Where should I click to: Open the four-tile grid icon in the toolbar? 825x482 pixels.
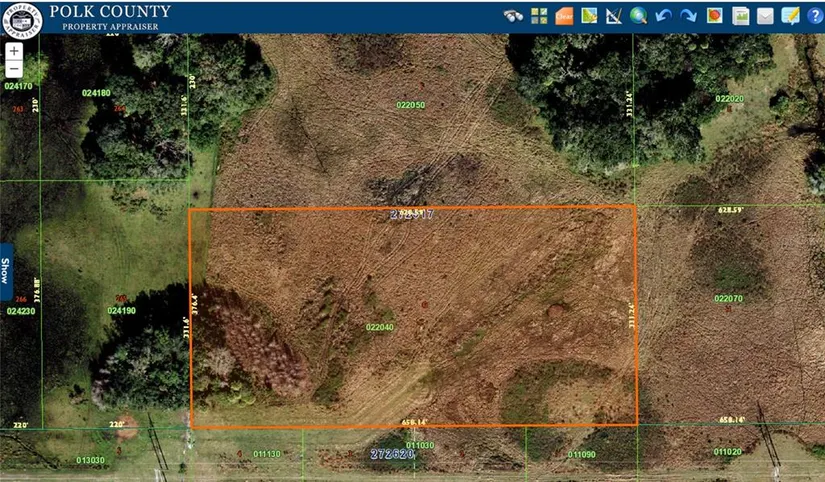(x=539, y=16)
